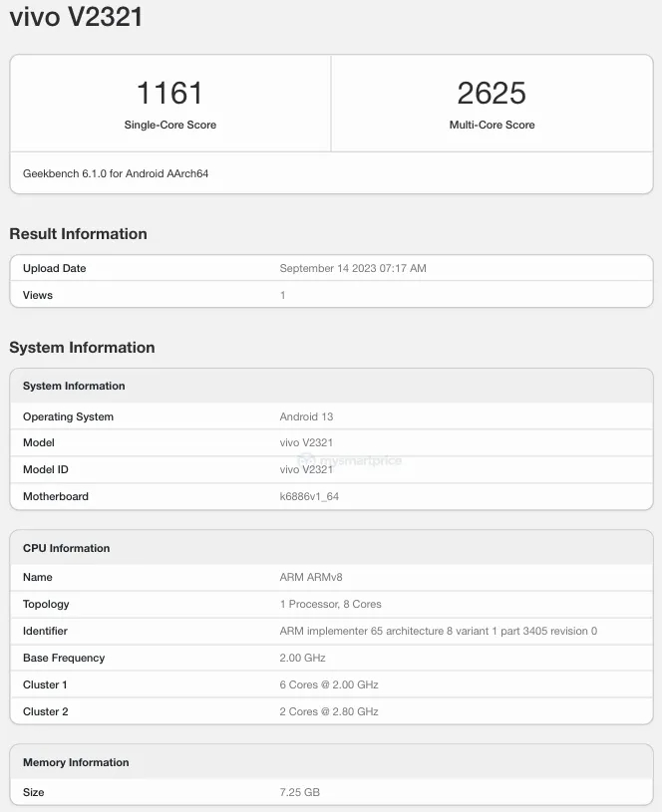Click the Single-Core Score label
The height and width of the screenshot is (812, 662).
[x=170, y=125]
